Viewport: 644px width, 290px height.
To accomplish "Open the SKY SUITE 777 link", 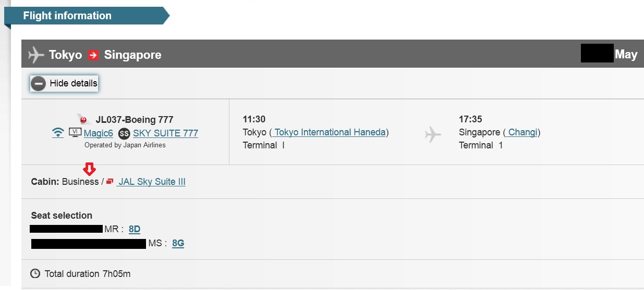I will (165, 133).
